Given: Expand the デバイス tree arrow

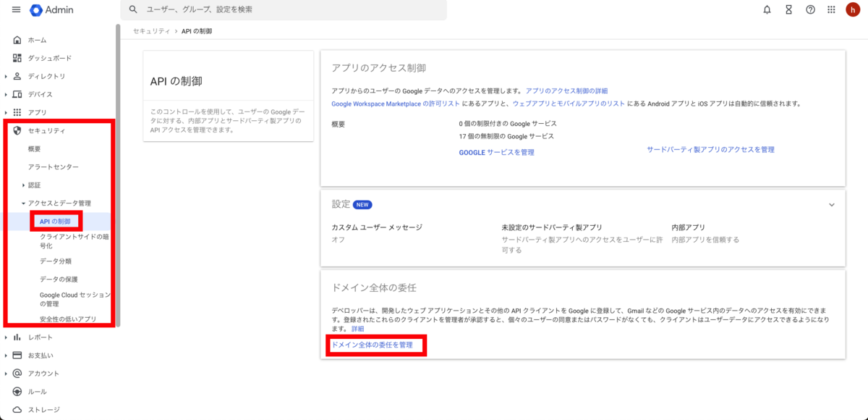Looking at the screenshot, I should (6, 94).
